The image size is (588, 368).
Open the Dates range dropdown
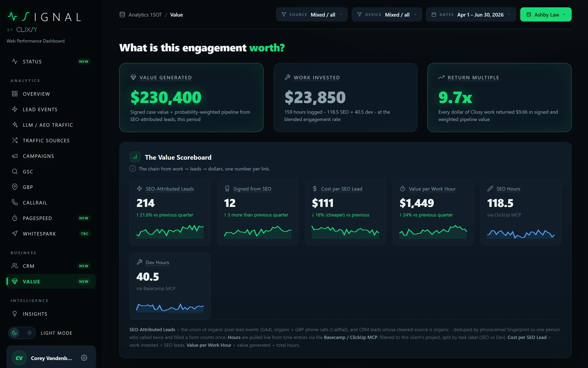point(471,15)
